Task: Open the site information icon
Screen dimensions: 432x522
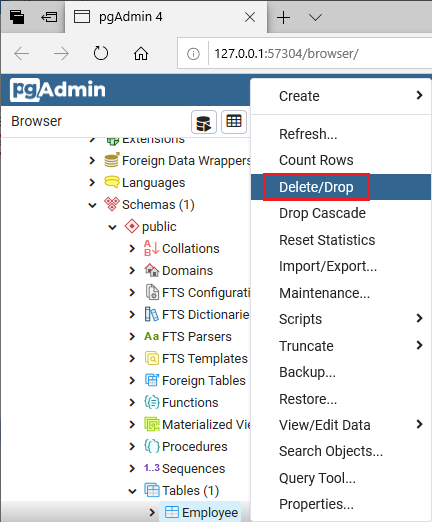Action: tap(193, 54)
